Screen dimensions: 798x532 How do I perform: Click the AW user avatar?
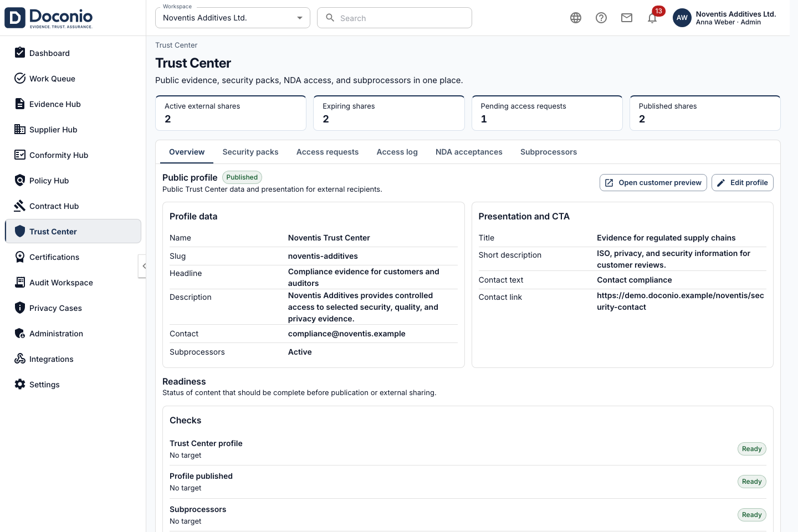(682, 18)
